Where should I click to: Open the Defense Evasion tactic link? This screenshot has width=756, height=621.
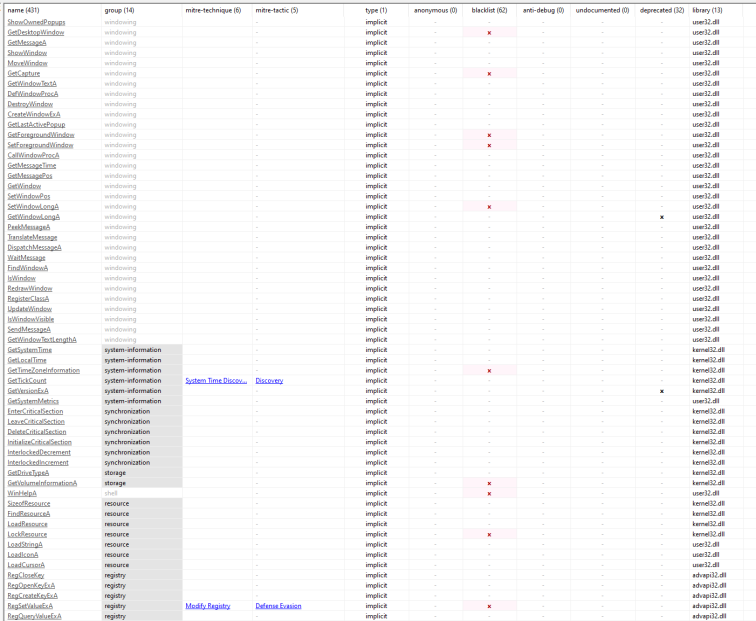[x=278, y=606]
